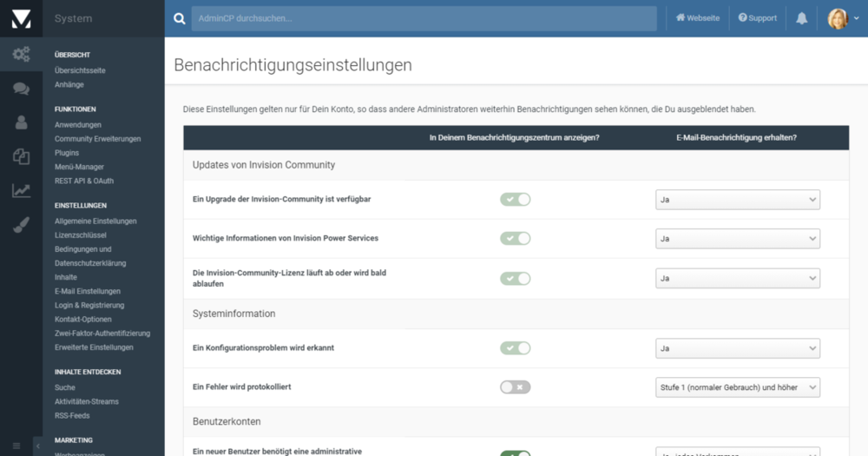Open the Support link in header
Viewport: 868px width, 456px height.
(758, 18)
